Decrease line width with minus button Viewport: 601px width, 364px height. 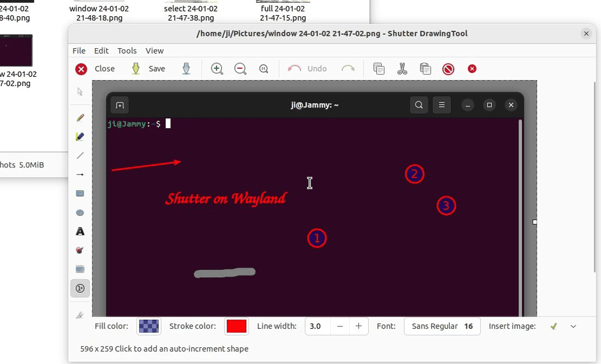point(340,326)
